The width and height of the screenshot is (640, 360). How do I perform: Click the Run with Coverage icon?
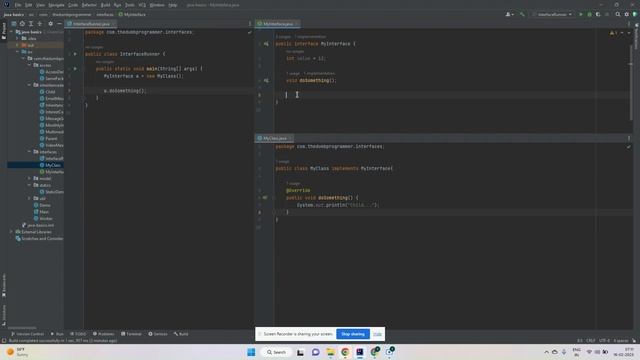click(598, 14)
